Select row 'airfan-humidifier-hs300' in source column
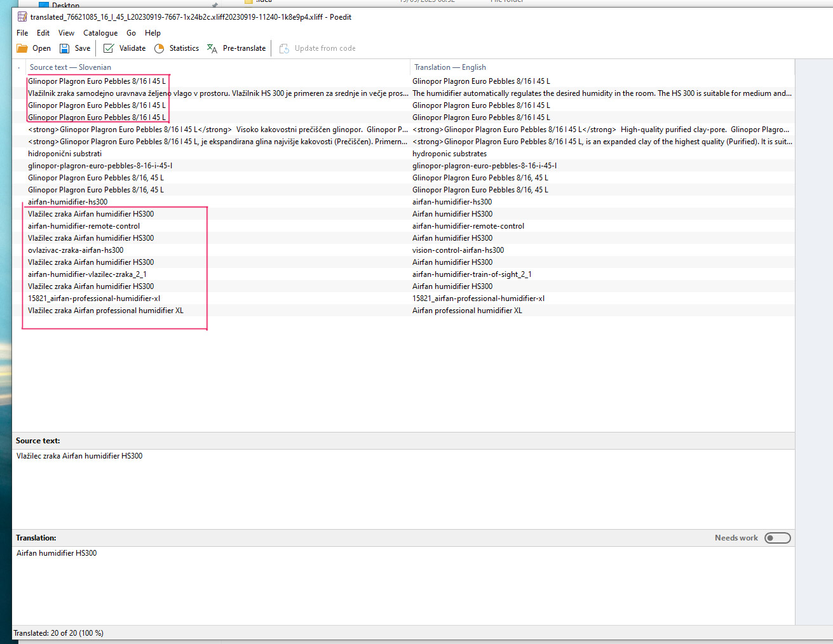Image resolution: width=833 pixels, height=644 pixels. [67, 202]
